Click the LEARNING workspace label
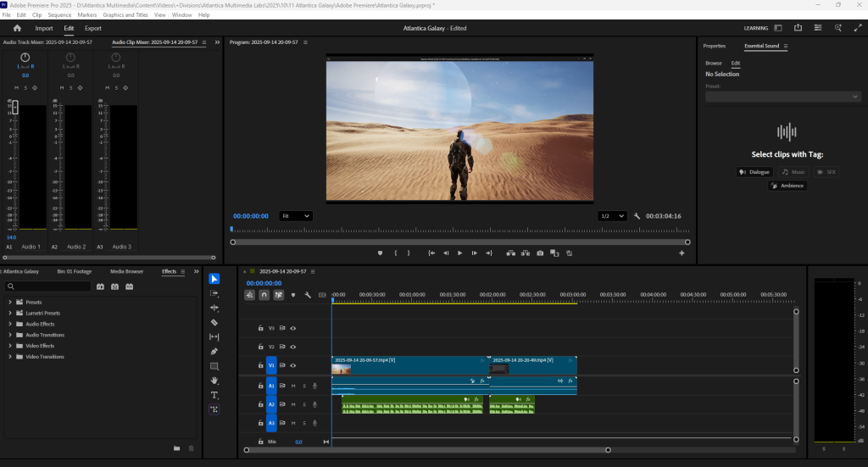Image resolution: width=868 pixels, height=467 pixels. click(755, 28)
